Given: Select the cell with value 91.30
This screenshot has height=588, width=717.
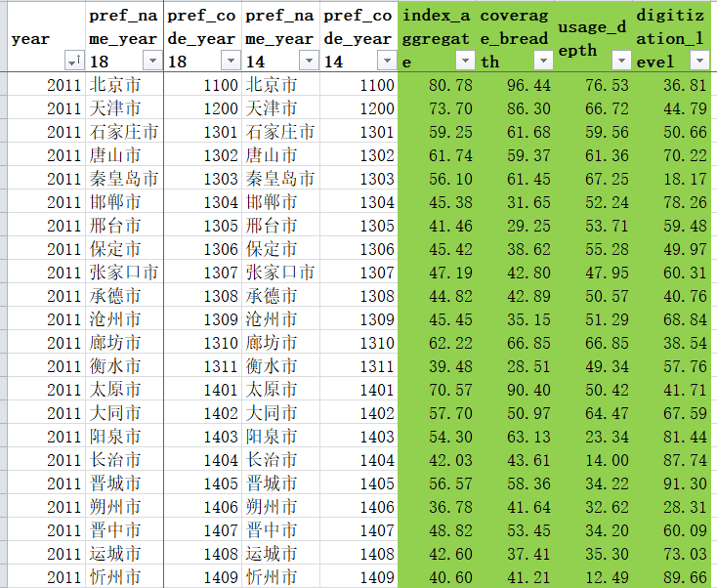Looking at the screenshot, I should (x=671, y=483).
